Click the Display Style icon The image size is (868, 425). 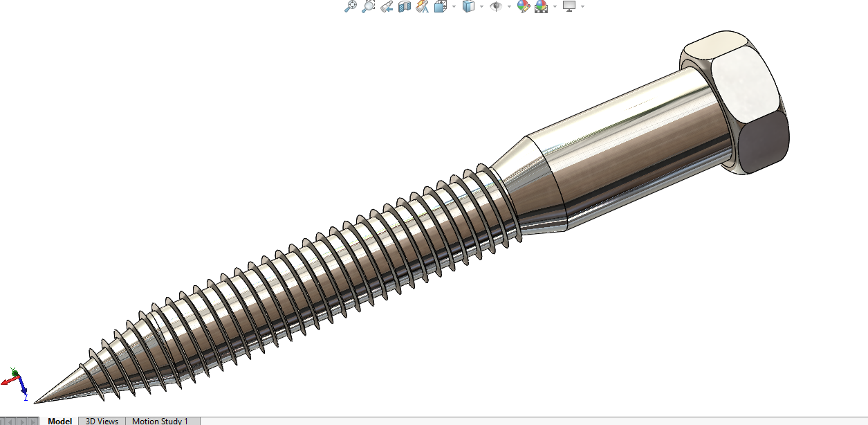click(x=468, y=6)
